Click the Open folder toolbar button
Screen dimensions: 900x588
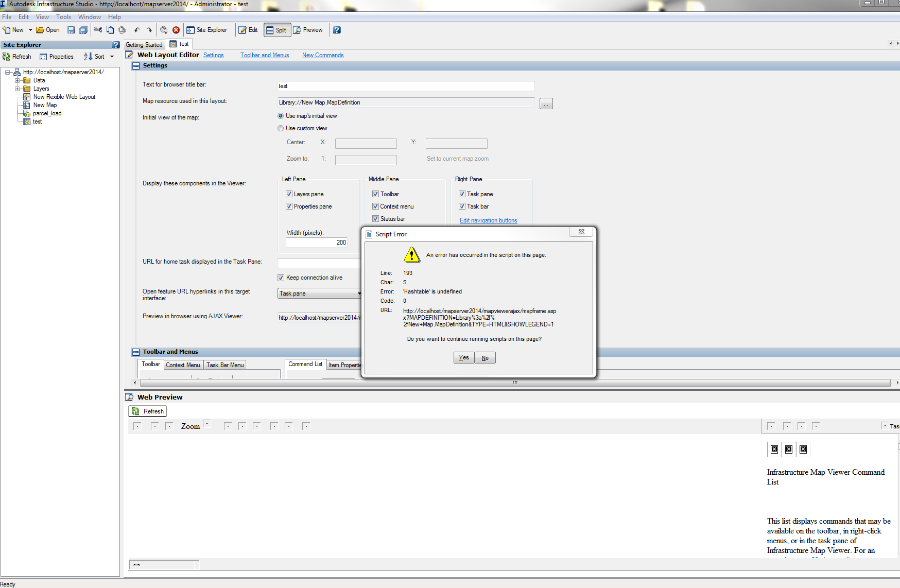pyautogui.click(x=47, y=30)
